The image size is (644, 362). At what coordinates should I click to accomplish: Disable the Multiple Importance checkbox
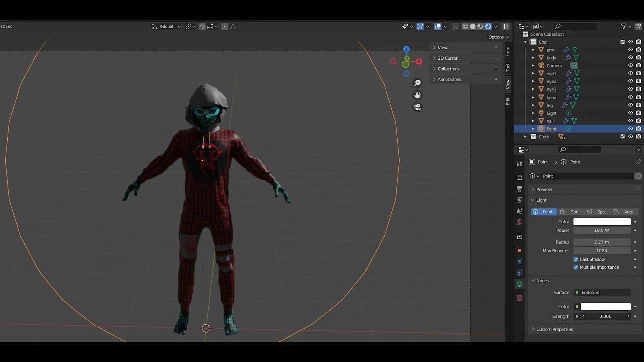pos(576,267)
